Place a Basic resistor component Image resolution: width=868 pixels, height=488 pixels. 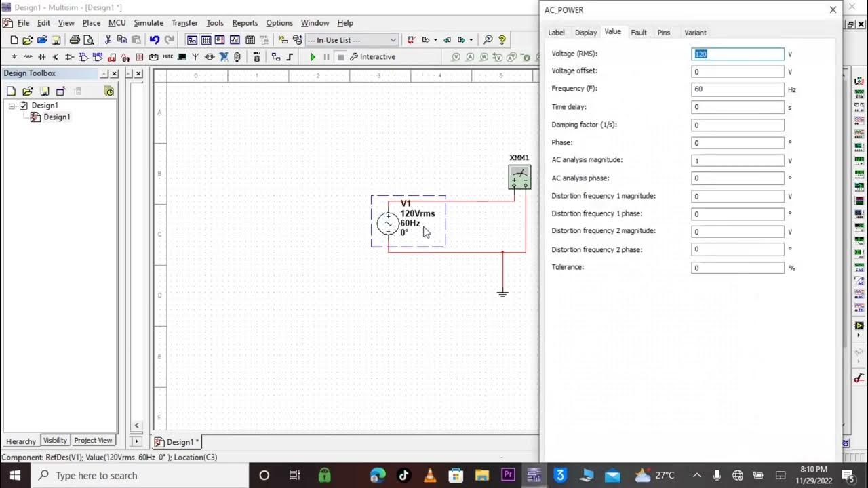28,57
